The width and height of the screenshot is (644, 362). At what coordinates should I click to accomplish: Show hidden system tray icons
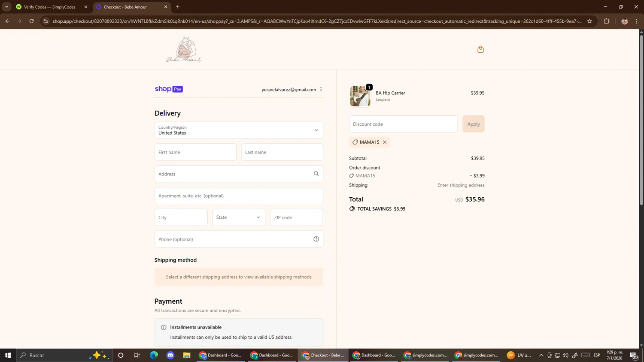(x=541, y=355)
